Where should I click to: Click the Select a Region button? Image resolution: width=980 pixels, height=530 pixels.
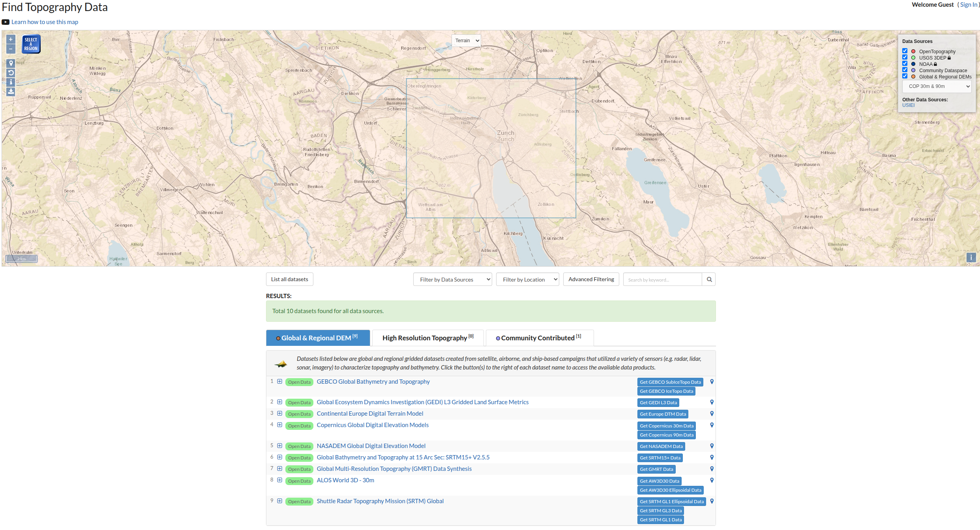tap(31, 44)
